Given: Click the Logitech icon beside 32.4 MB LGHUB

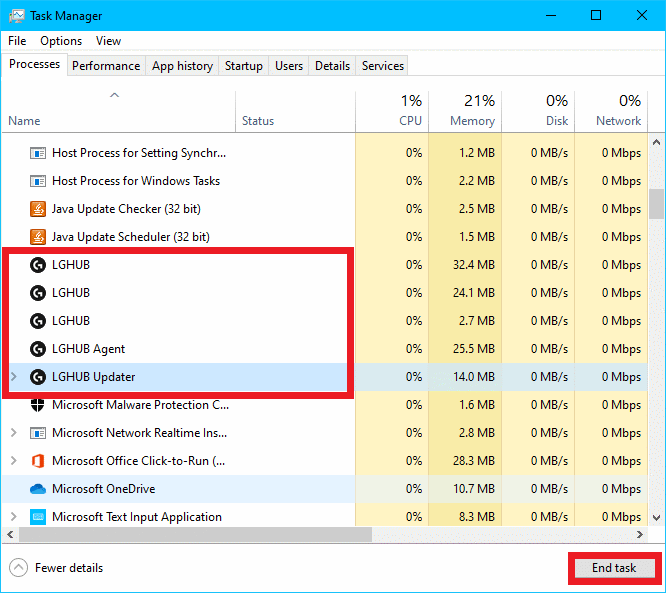Looking at the screenshot, I should point(38,265).
